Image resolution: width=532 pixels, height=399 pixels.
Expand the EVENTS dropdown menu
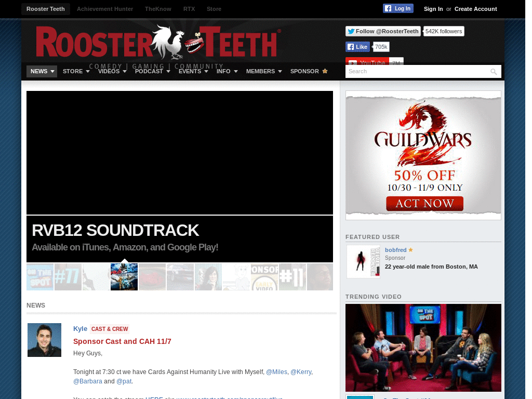point(193,71)
